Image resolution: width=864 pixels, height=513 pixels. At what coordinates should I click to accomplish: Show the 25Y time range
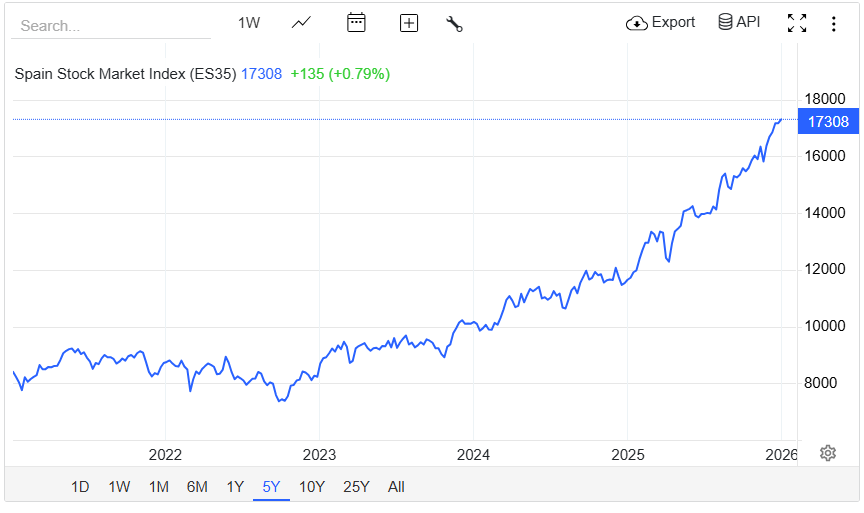pos(356,487)
